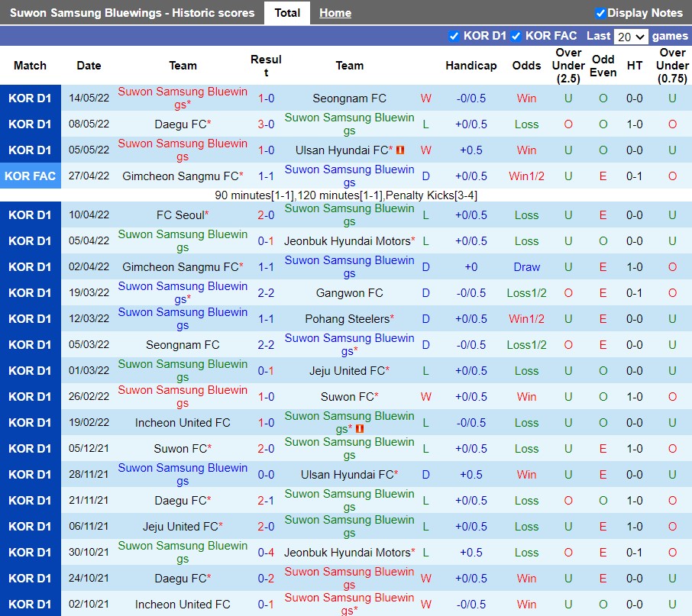The image size is (692, 616).
Task: Click red card icon beside Ulsan Hyundai FC
Action: tap(400, 150)
